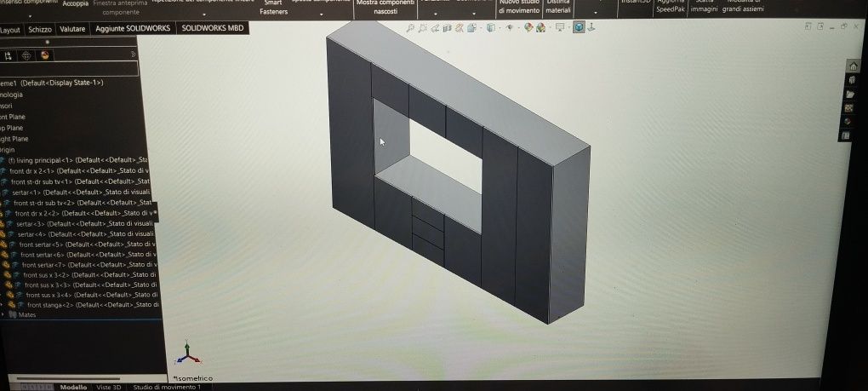Open the SOLIDWORKS MBD tab
Viewport: 868px width, 391px height.
pos(212,28)
